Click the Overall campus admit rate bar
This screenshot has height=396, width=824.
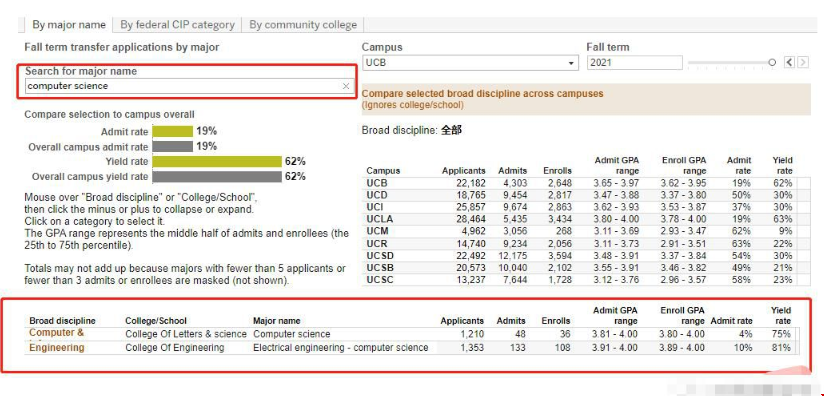click(x=172, y=147)
